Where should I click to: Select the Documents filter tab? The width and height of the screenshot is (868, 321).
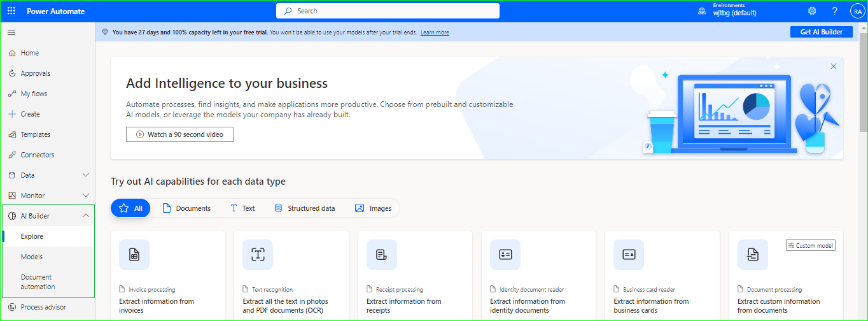point(186,208)
